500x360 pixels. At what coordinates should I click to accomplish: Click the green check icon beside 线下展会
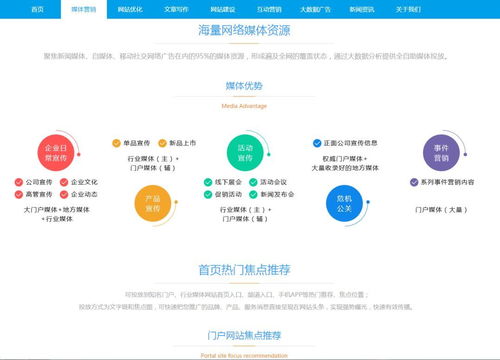pyautogui.click(x=208, y=182)
